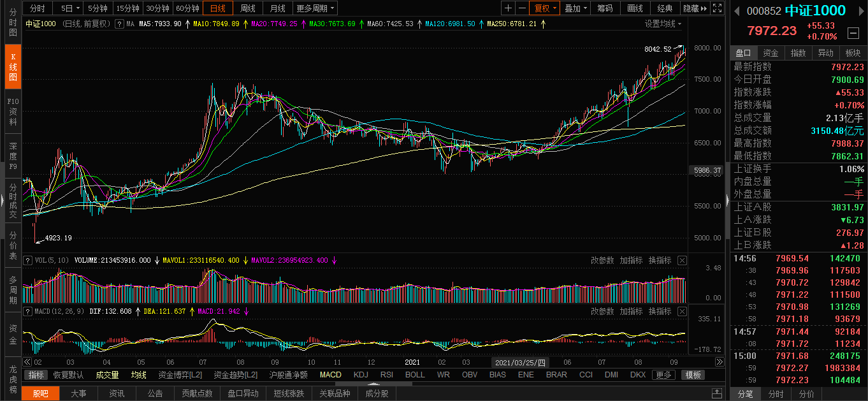The width and height of the screenshot is (868, 401).
Task: Expand the 更多周期 period dropdown
Action: [x=315, y=8]
